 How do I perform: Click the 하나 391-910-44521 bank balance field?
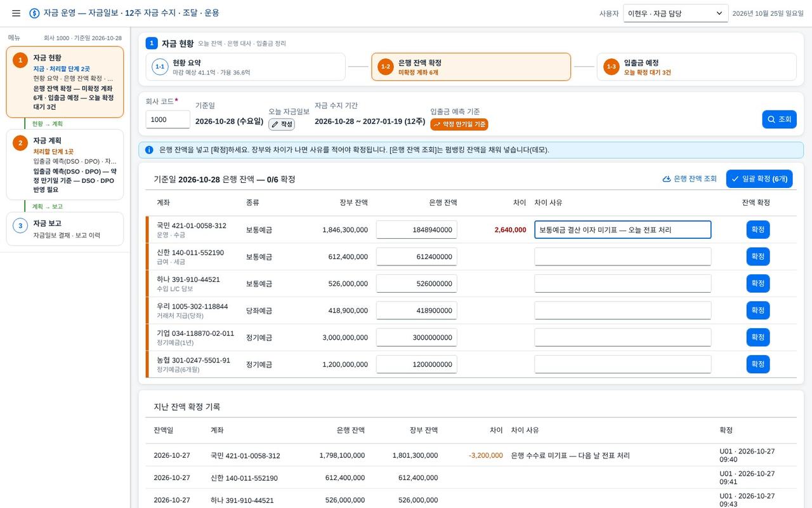[417, 284]
